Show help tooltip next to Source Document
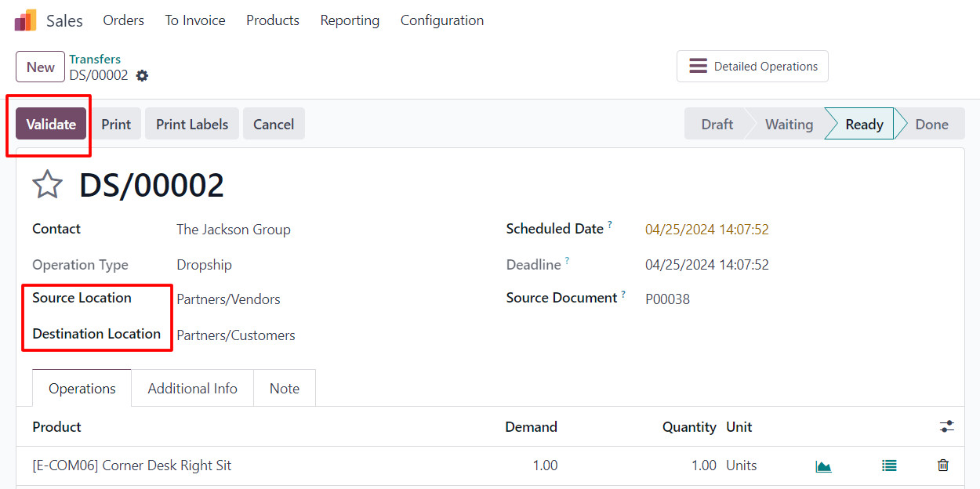Viewport: 980px width, 489px height. coord(623,294)
